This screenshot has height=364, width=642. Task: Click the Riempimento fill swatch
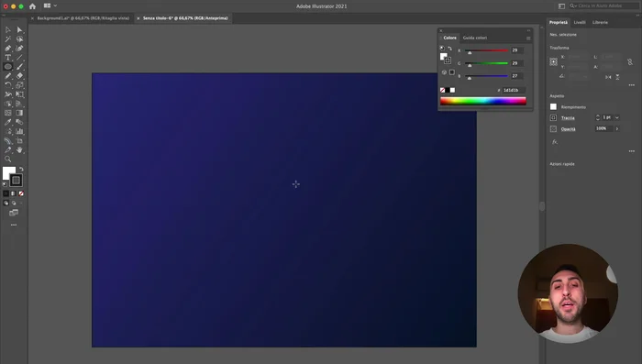coord(553,107)
